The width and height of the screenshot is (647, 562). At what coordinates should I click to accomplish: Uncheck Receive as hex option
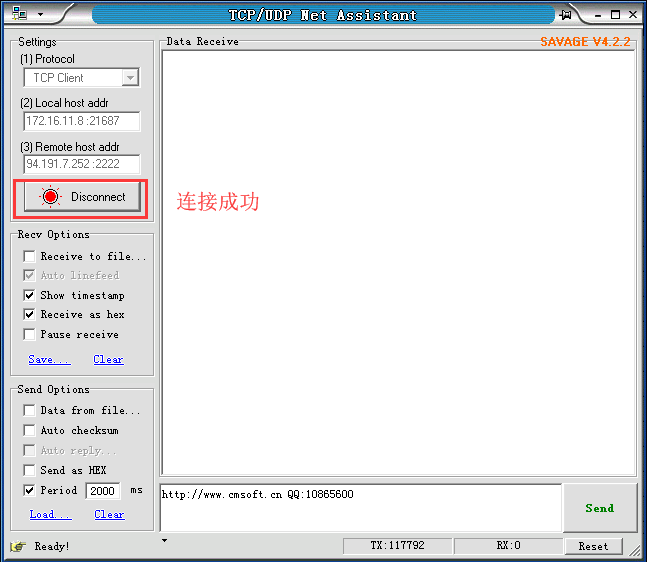(x=30, y=315)
